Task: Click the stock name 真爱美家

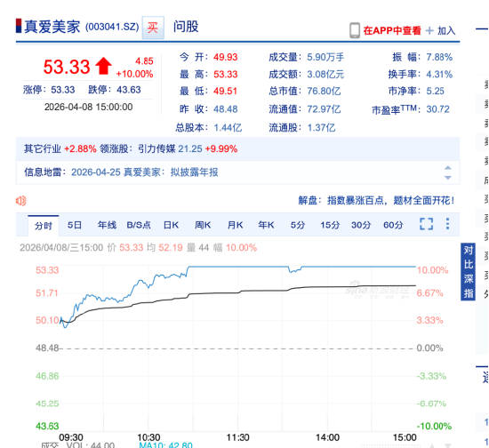Action: (x=52, y=27)
